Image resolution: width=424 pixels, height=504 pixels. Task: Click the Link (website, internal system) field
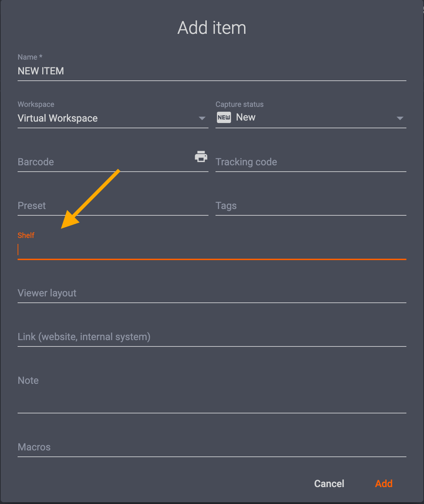[211, 337]
